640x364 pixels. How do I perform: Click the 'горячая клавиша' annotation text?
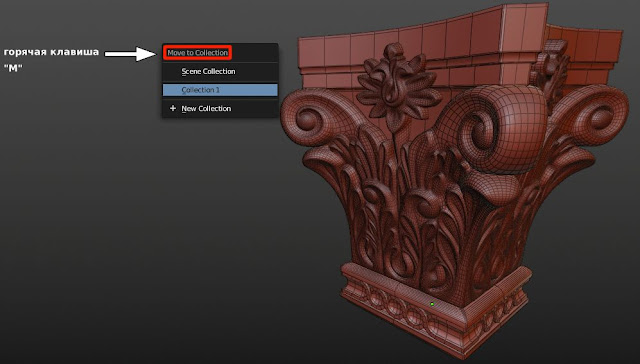coord(51,52)
